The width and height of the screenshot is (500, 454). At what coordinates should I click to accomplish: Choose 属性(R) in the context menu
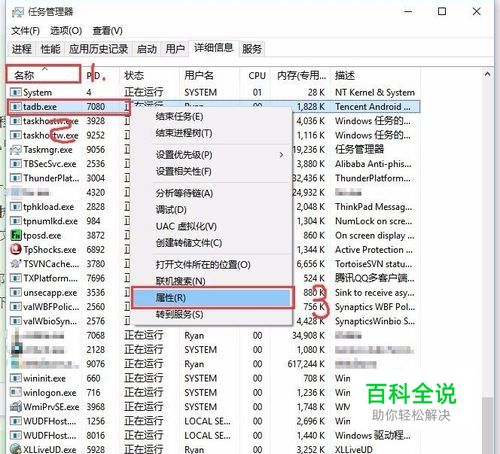click(212, 298)
